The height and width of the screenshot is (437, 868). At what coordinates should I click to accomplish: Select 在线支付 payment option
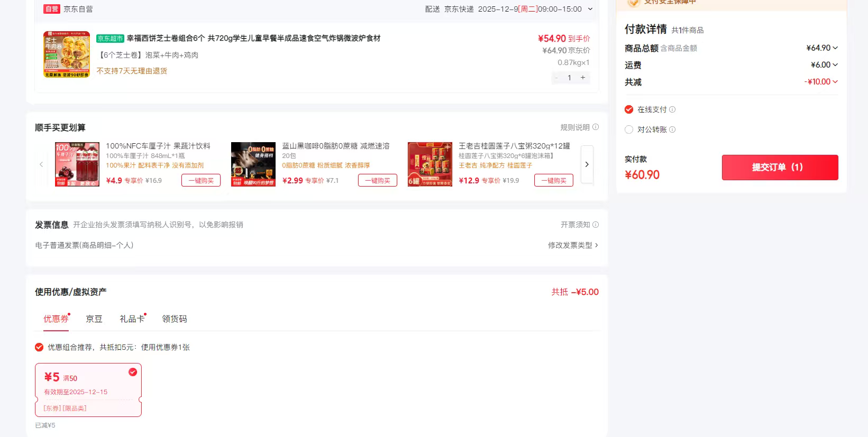(629, 109)
